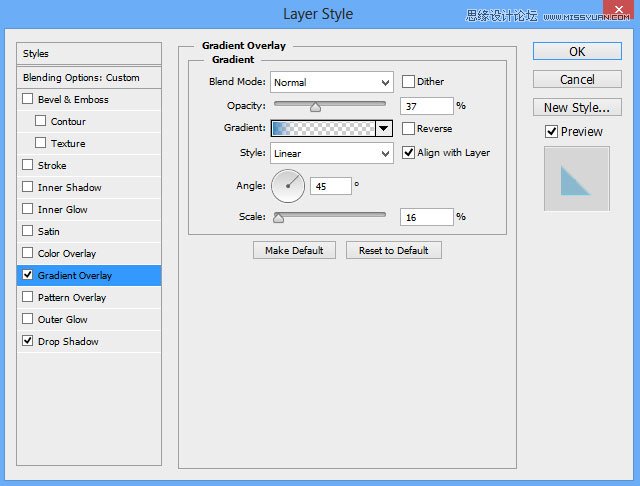The image size is (640, 486).
Task: Click the style preview thumbnail
Action: [577, 179]
